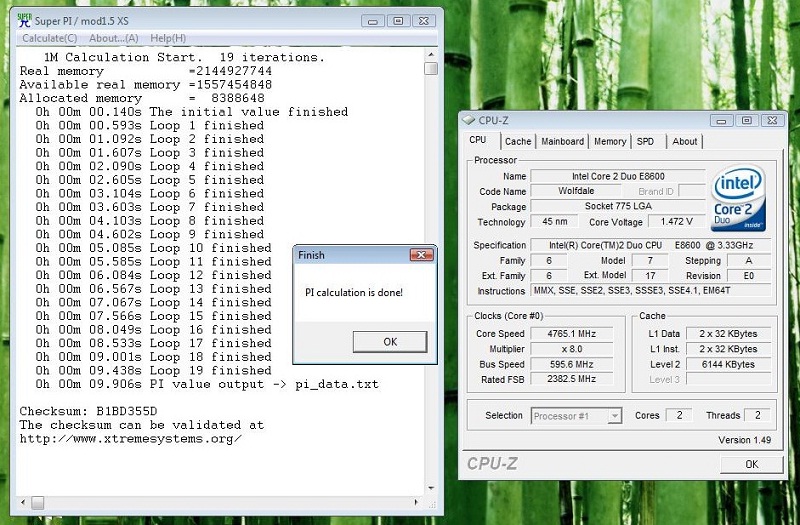Open the Processor #1 selection dropdown
The image size is (800, 525).
click(576, 416)
